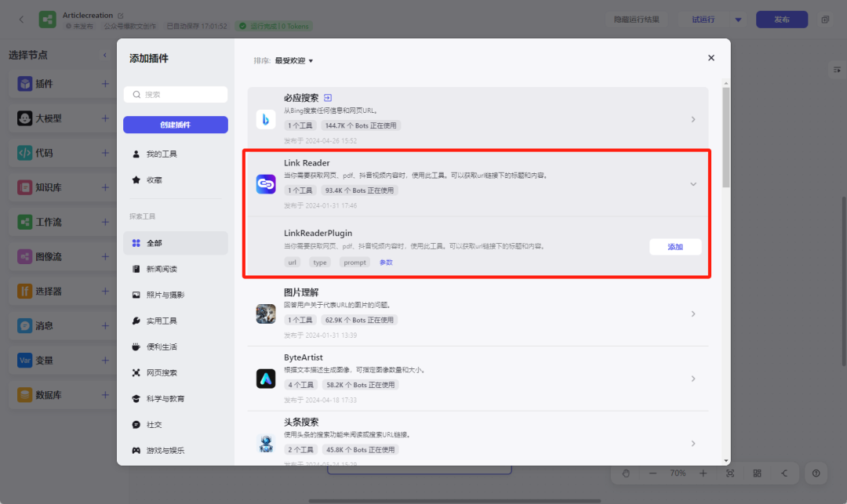Open the 试运行 dropdown arrow

(x=738, y=20)
